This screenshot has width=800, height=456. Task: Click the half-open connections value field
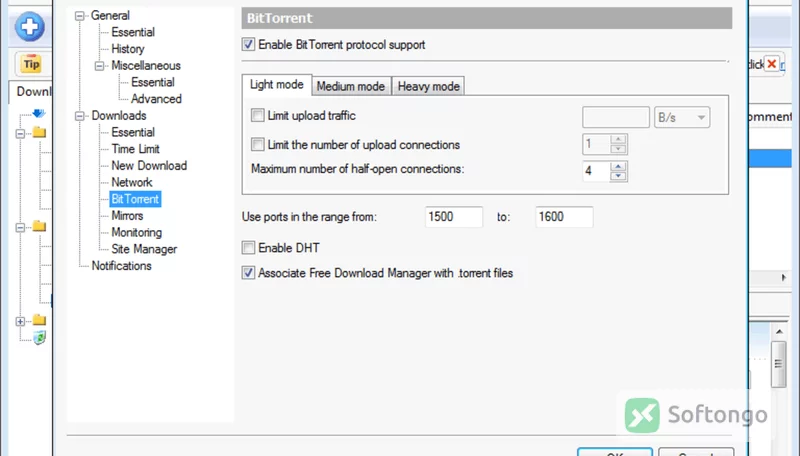pos(596,171)
